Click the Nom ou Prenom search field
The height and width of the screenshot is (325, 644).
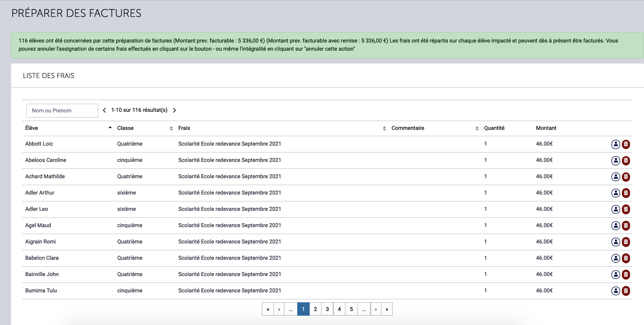point(62,111)
